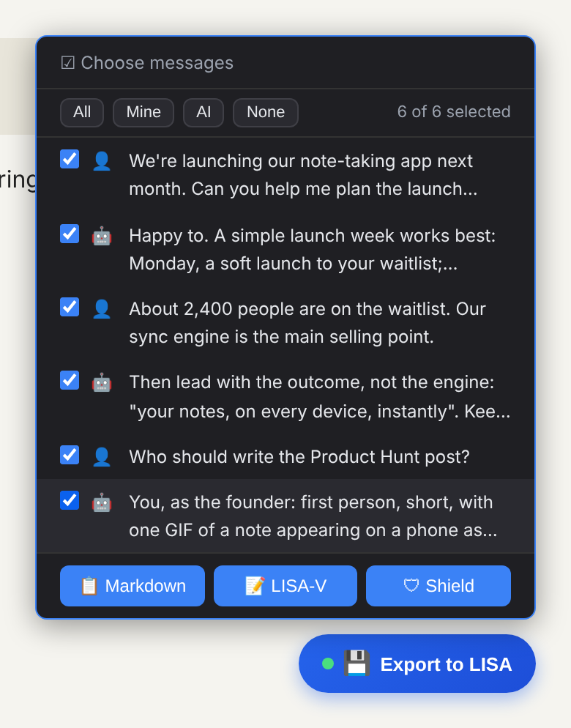This screenshot has width=571, height=728.
Task: Click message text "Who should write the Product Hunt post?"
Action: point(299,457)
